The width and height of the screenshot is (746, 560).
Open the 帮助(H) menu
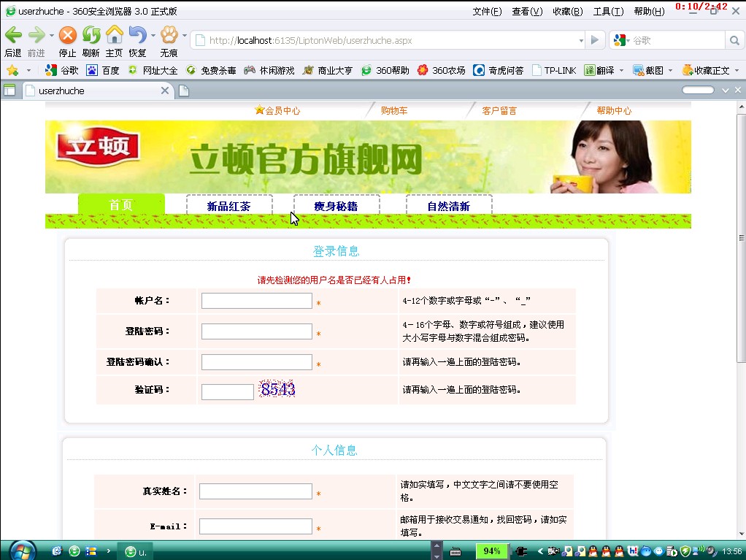click(649, 12)
